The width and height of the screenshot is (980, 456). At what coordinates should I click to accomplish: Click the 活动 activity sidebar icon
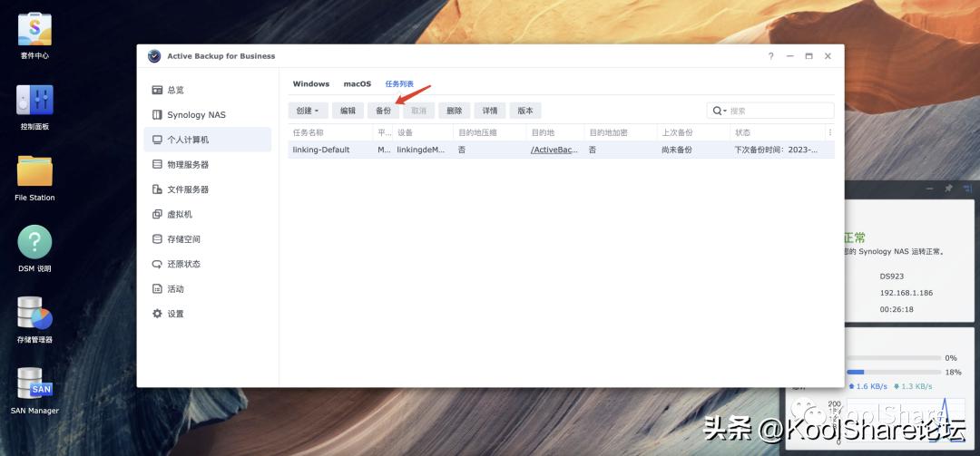click(157, 288)
